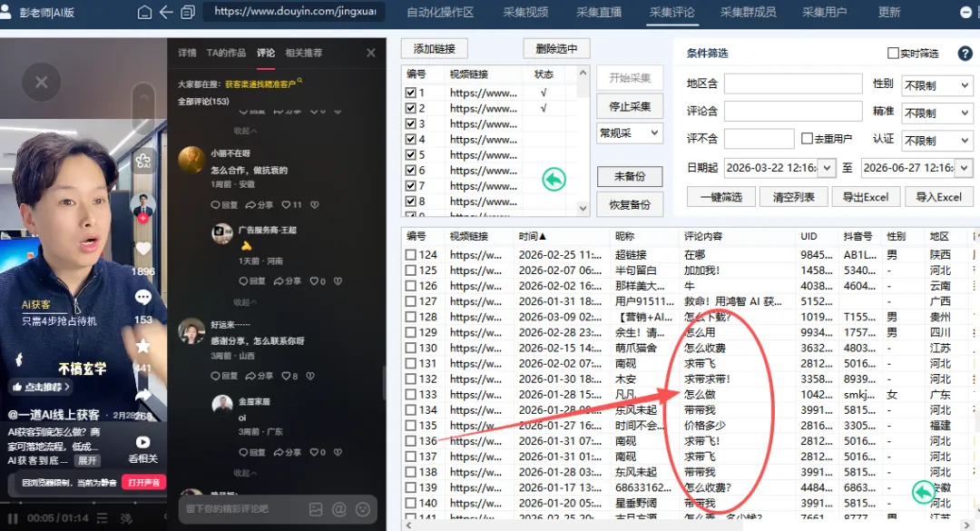Switch to the 采集视频 menu
Image resolution: width=980 pixels, height=531 pixels.
tap(526, 13)
